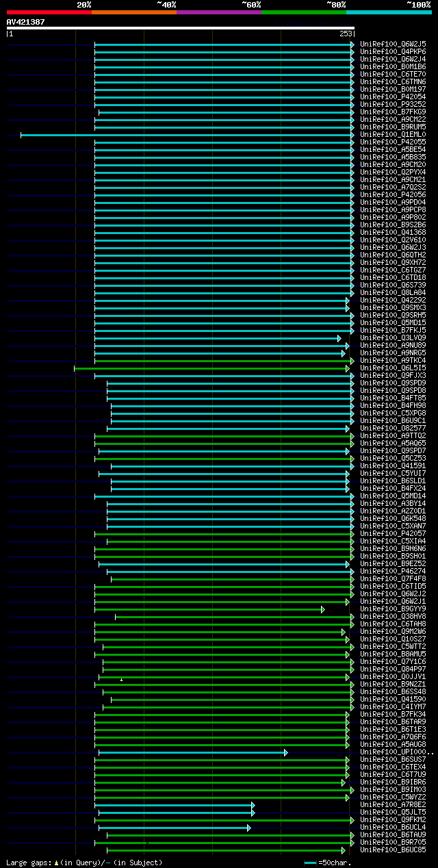The width and height of the screenshot is (438, 868).
Task: Click the green alignment bar for UniRef100_Q6L5I5
Action: (211, 368)
